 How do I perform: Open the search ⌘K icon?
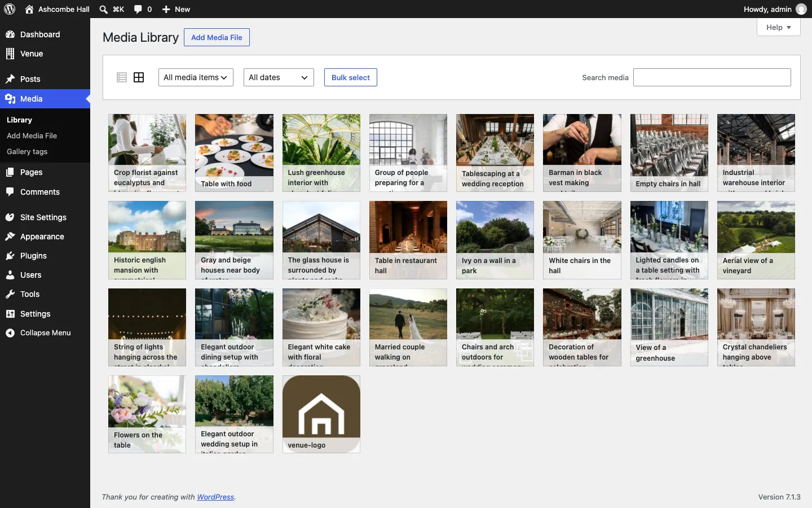coord(103,9)
